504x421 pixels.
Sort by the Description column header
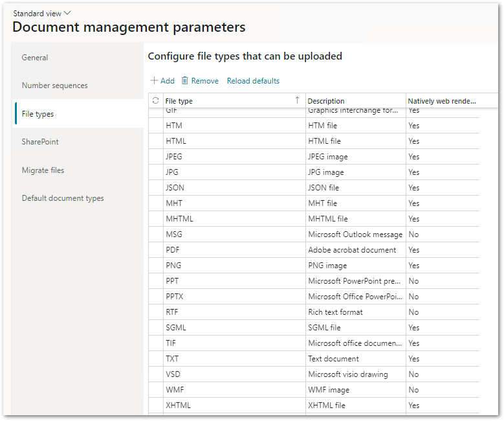point(326,101)
